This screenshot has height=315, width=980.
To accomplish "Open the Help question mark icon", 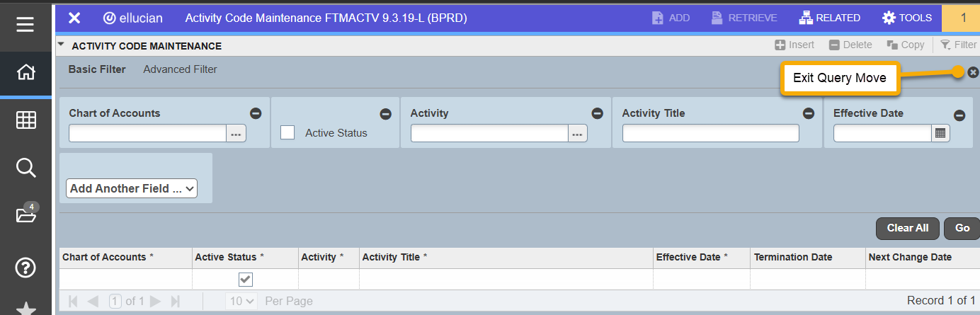I will 25,268.
